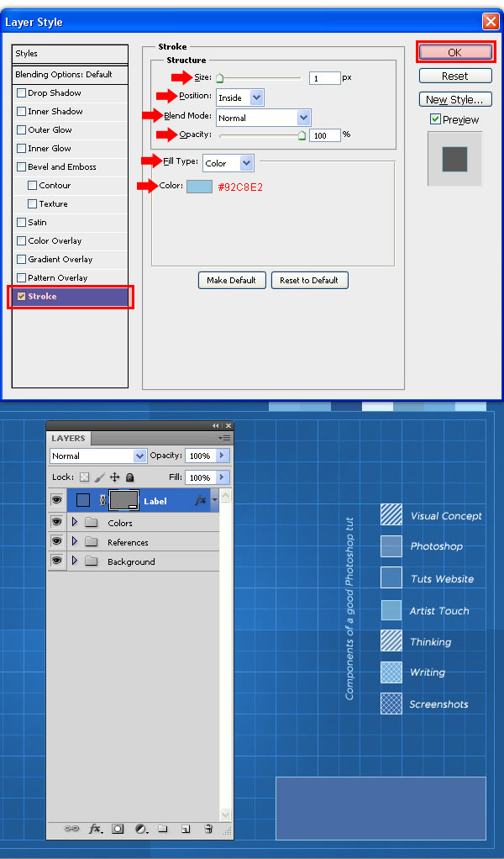Click the Colors group folder icon
This screenshot has width=504, height=859.
click(x=92, y=523)
